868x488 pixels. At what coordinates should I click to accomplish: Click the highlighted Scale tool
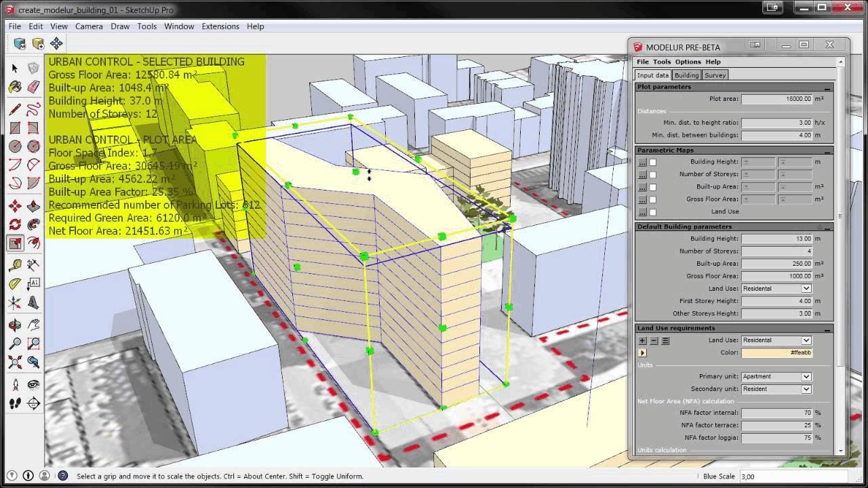(x=15, y=243)
